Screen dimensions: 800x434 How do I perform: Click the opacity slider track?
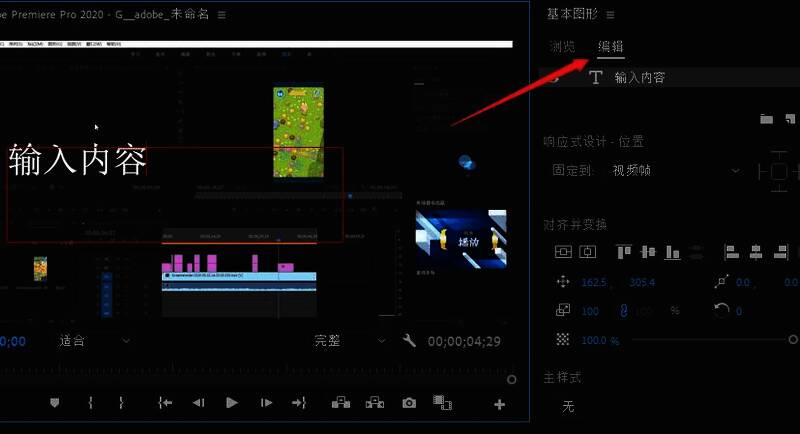710,340
